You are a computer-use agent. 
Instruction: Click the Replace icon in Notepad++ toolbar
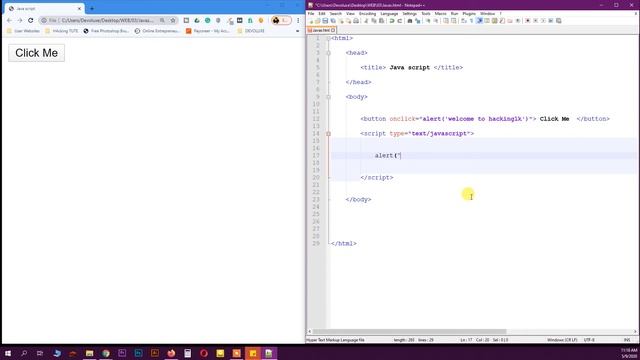pos(418,21)
